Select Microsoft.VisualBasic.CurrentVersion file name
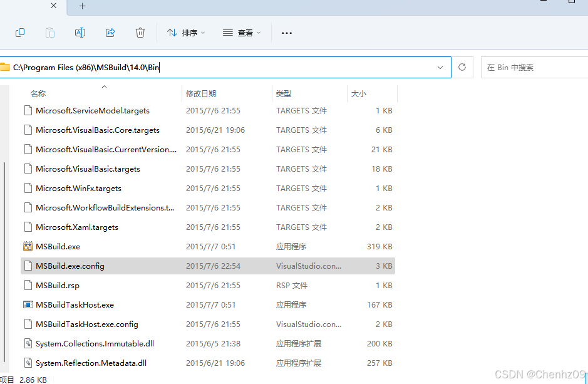This screenshot has width=588, height=384. click(x=106, y=150)
